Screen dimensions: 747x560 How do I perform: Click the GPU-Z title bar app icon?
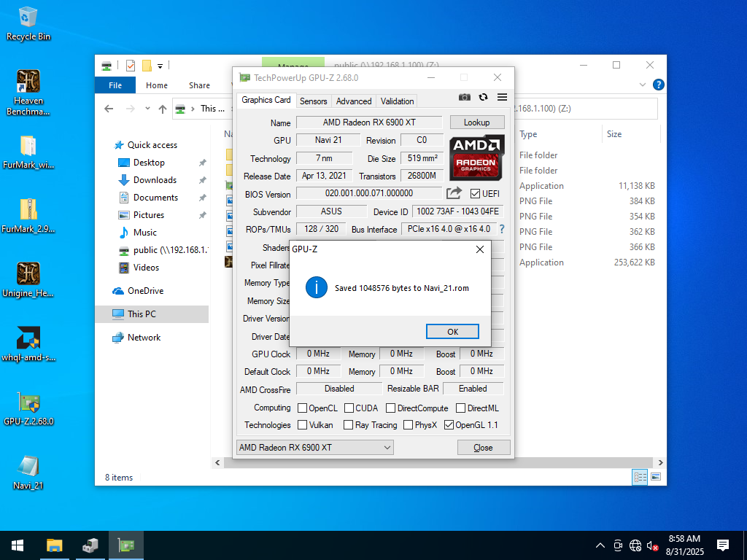(x=244, y=77)
